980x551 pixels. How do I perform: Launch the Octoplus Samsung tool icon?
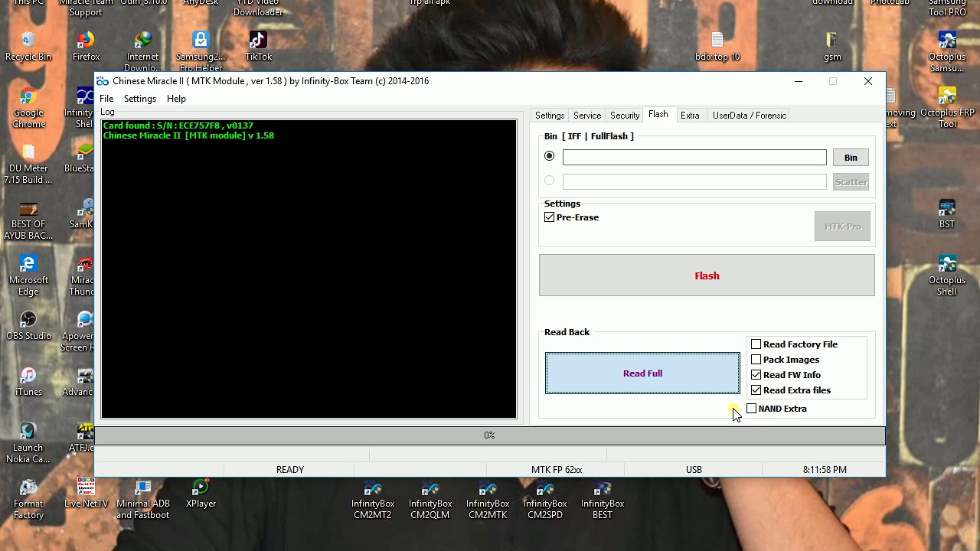pos(947,52)
